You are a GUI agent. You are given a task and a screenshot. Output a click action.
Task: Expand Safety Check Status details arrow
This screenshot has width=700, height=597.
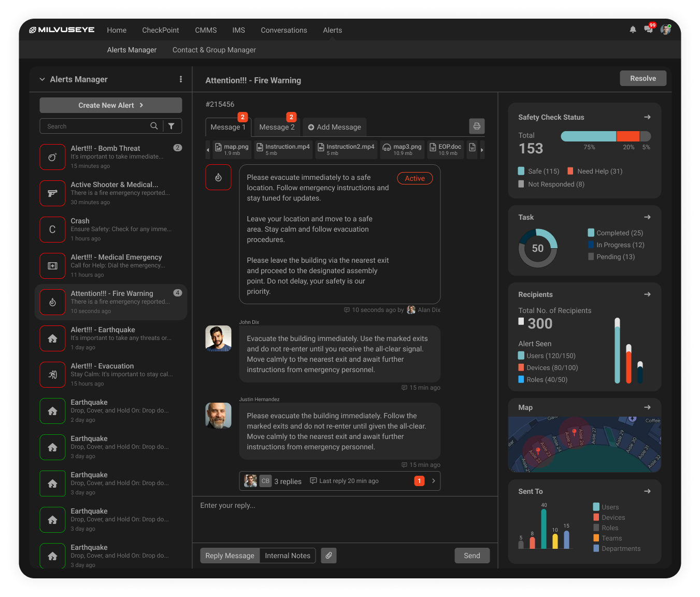[647, 117]
